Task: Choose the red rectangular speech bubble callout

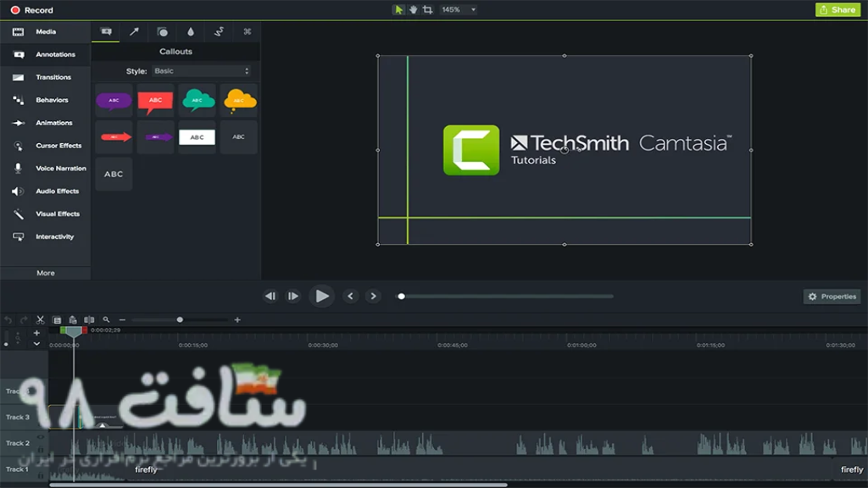Action: pos(155,101)
